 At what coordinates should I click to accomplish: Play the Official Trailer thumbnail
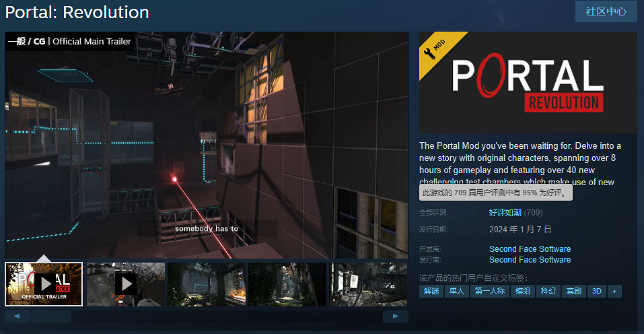(44, 283)
